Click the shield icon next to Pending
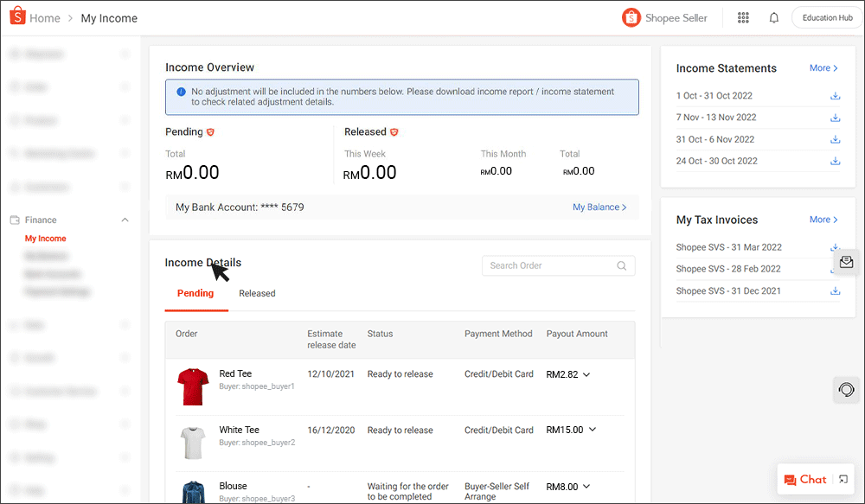 [x=210, y=132]
